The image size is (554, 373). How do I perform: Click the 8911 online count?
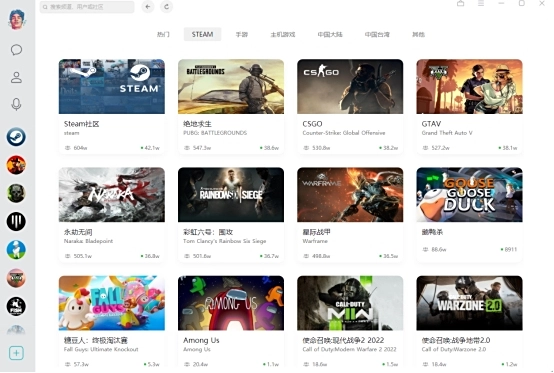(x=511, y=249)
